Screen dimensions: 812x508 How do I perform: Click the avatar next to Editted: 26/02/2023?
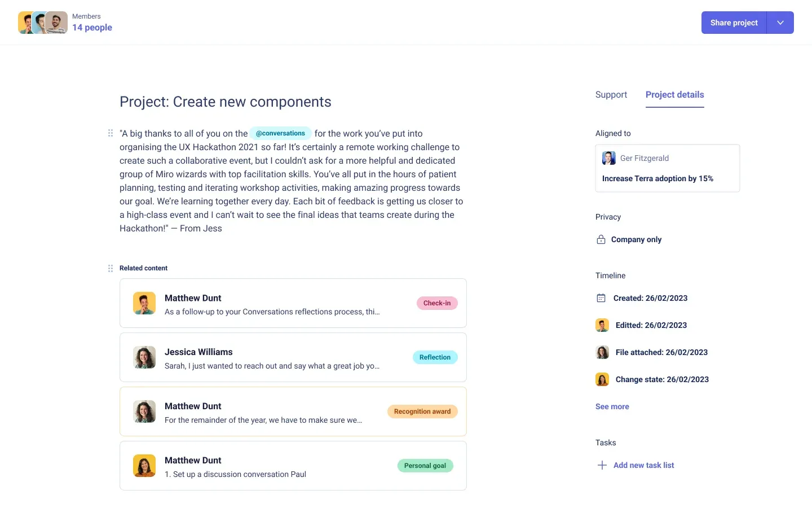pos(602,325)
